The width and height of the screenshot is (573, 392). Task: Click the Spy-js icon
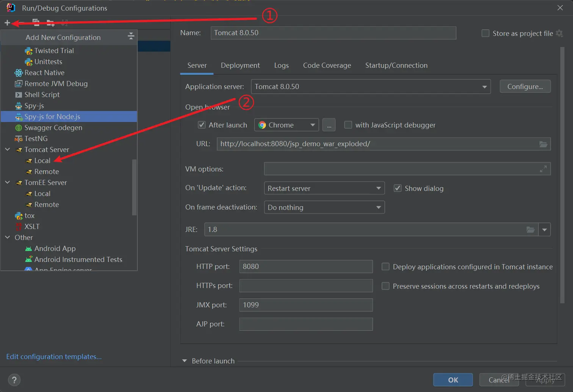pos(19,106)
